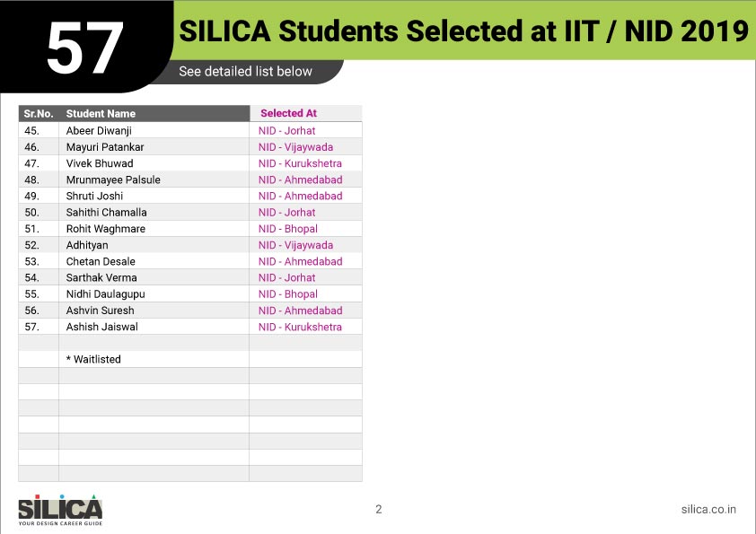
Task: Click the SILICA logo in the footer
Action: (x=60, y=508)
